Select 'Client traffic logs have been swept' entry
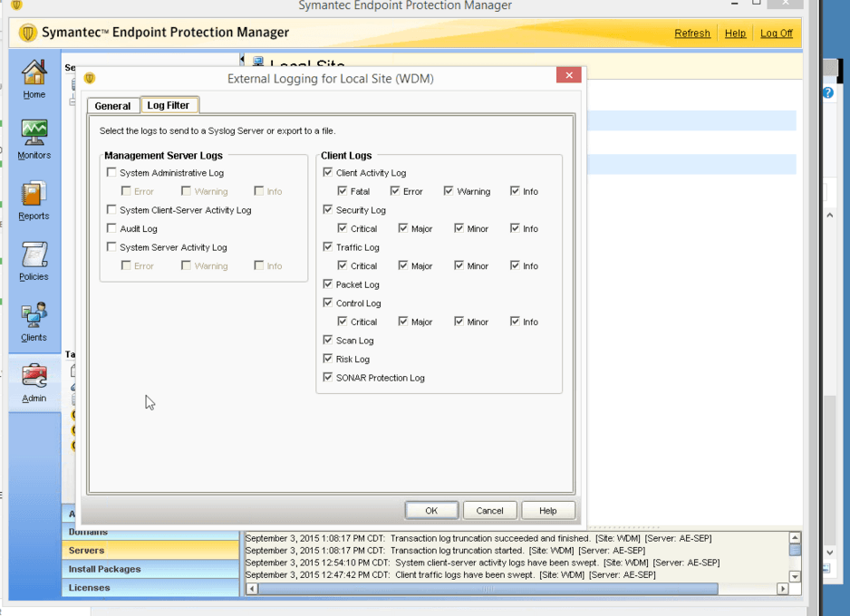The height and width of the screenshot is (616, 850). (x=450, y=575)
